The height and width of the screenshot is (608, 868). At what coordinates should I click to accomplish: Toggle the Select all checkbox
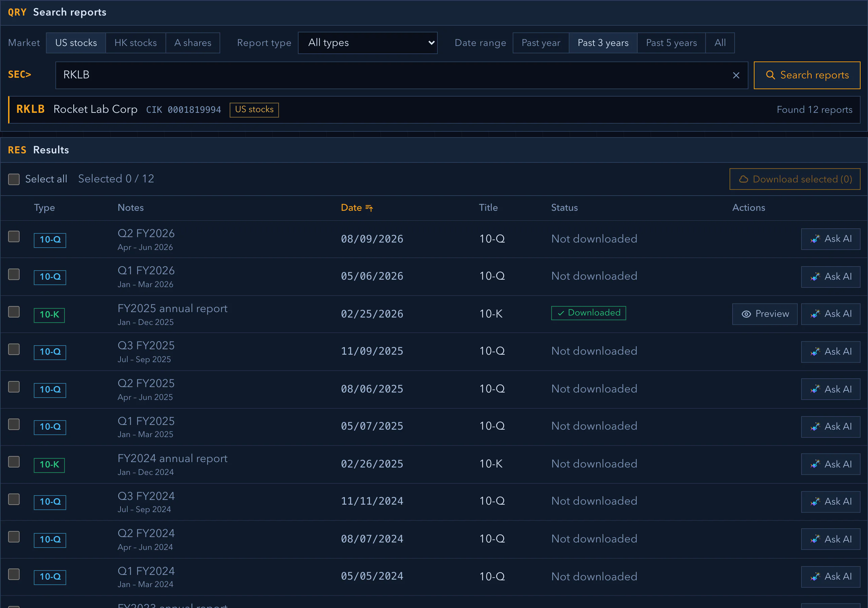pos(14,179)
